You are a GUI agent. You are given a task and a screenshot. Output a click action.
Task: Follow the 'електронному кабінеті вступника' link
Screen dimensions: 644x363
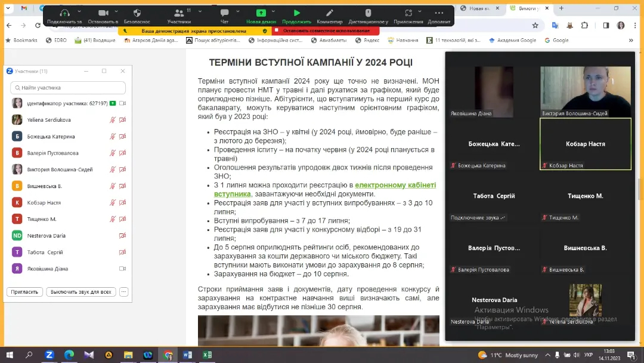click(395, 185)
